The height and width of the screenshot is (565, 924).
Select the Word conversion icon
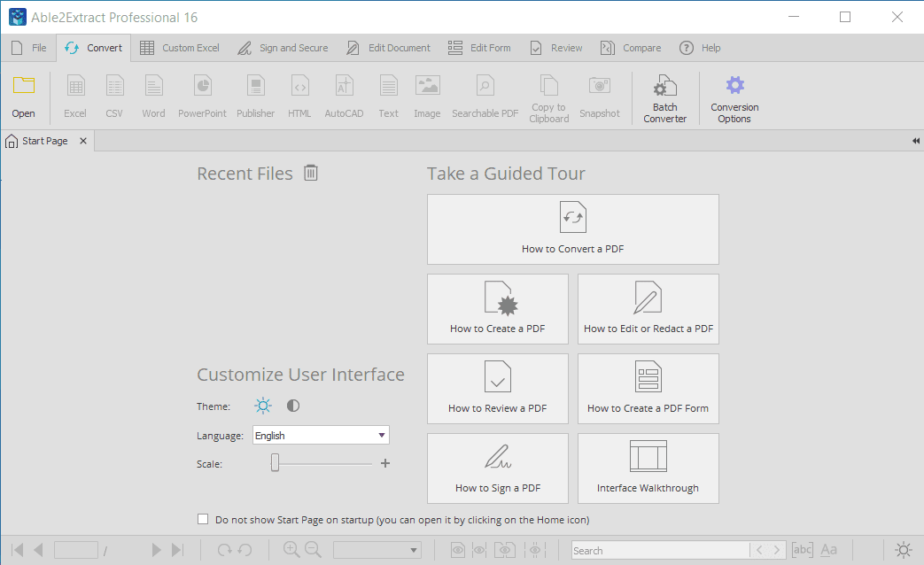153,86
